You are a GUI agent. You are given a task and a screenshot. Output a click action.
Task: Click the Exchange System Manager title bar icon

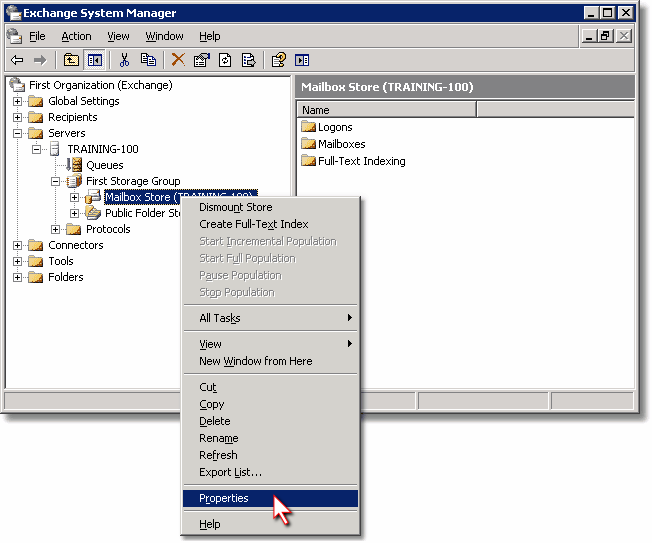click(x=14, y=13)
